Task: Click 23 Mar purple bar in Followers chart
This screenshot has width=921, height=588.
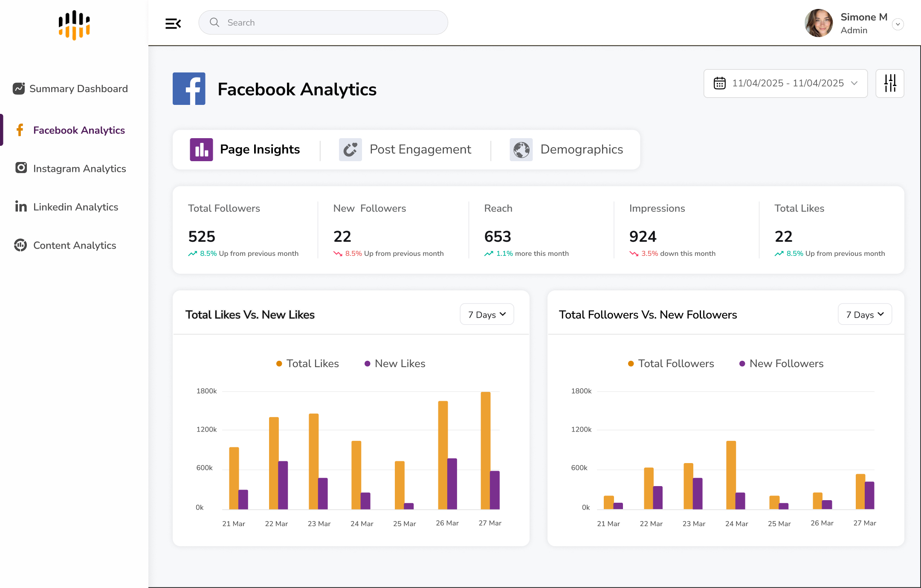Action: pyautogui.click(x=698, y=493)
